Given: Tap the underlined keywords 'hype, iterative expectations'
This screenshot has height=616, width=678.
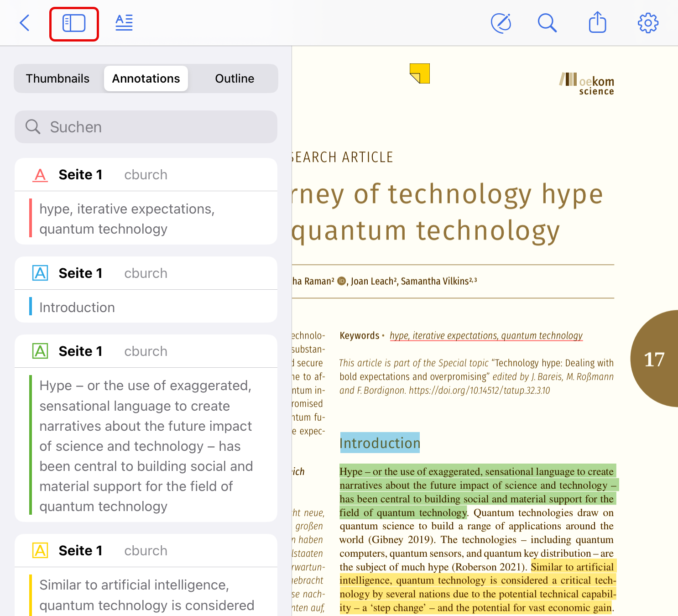Looking at the screenshot, I should click(x=486, y=335).
